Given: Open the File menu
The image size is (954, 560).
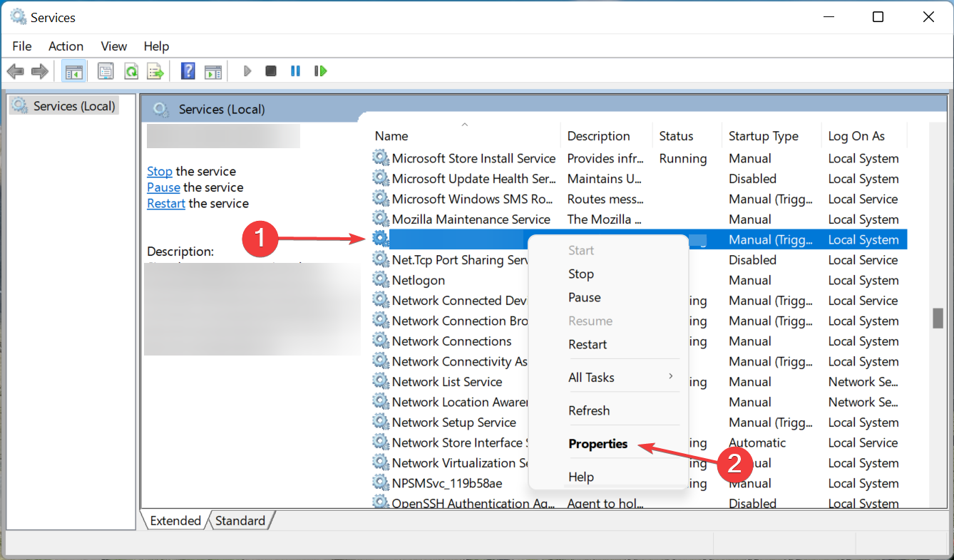Looking at the screenshot, I should pos(22,46).
